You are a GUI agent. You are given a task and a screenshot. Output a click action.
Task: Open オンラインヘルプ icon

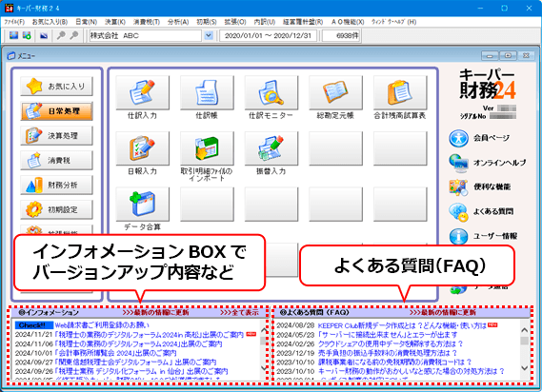pos(459,163)
